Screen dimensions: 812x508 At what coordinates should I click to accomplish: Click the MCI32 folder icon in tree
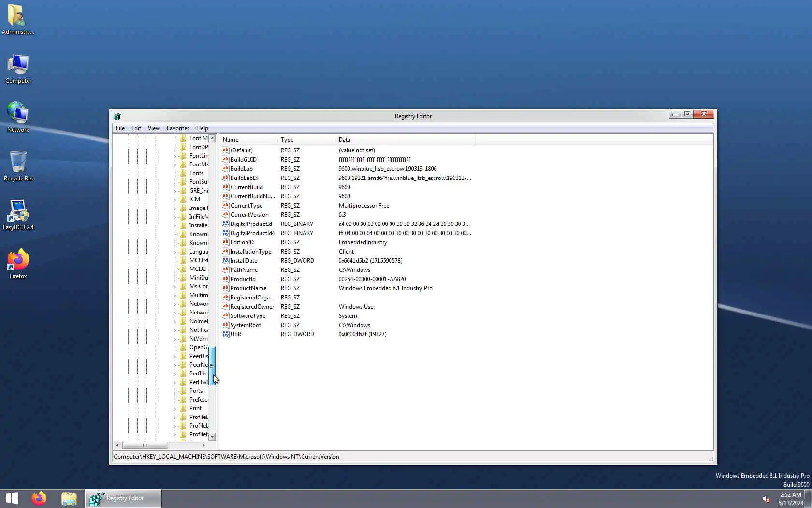183,269
